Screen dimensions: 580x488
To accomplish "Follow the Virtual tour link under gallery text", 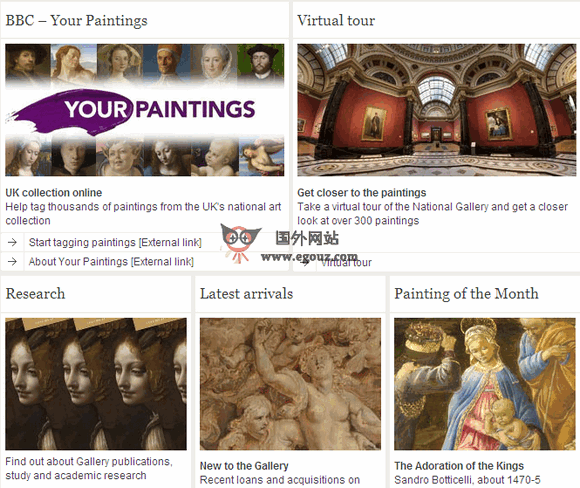I will pyautogui.click(x=347, y=262).
